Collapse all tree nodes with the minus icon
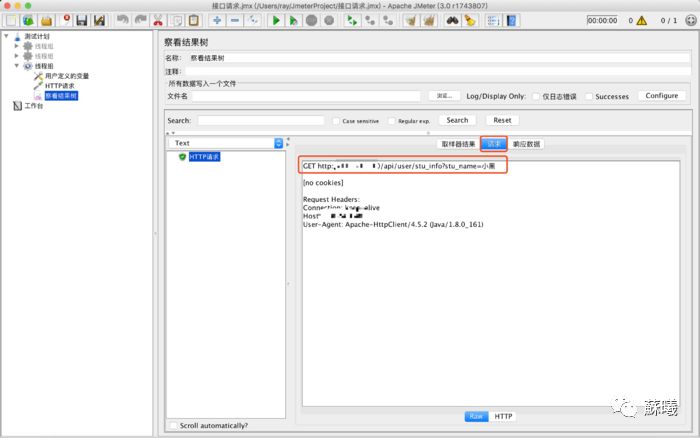The width and height of the screenshot is (700, 438). pyautogui.click(x=235, y=21)
